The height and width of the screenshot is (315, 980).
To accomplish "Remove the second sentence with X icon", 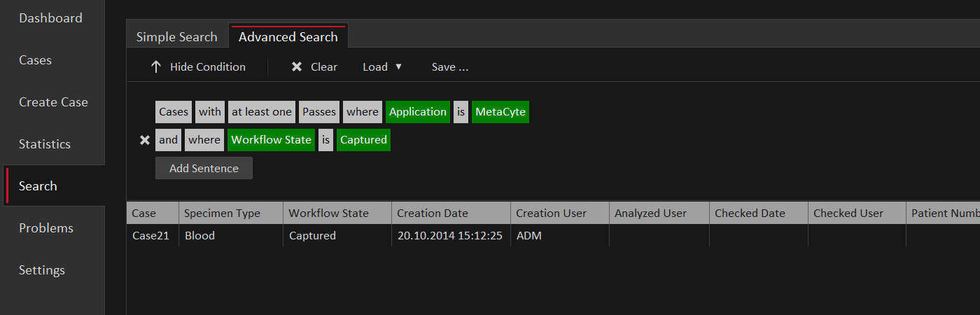I will tap(145, 140).
